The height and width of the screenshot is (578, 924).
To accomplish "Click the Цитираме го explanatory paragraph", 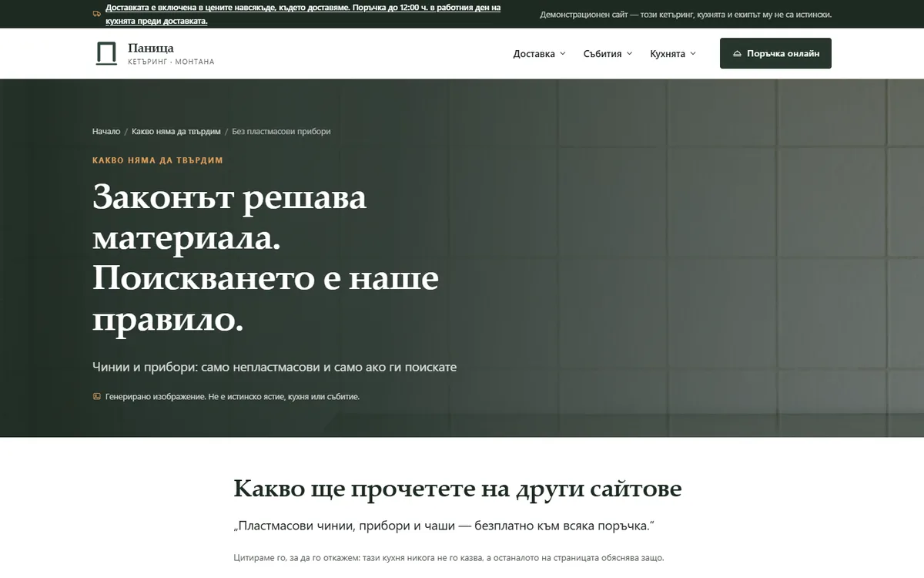I will pyautogui.click(x=448, y=557).
